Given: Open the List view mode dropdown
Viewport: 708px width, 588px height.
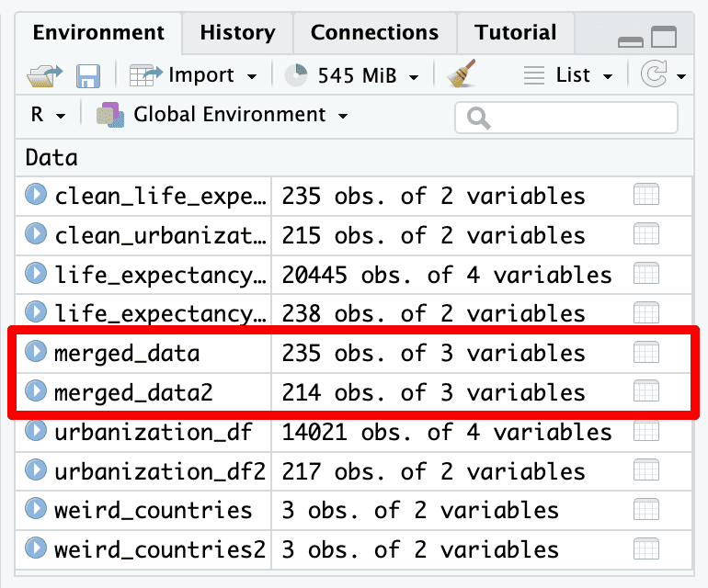Looking at the screenshot, I should pyautogui.click(x=568, y=75).
